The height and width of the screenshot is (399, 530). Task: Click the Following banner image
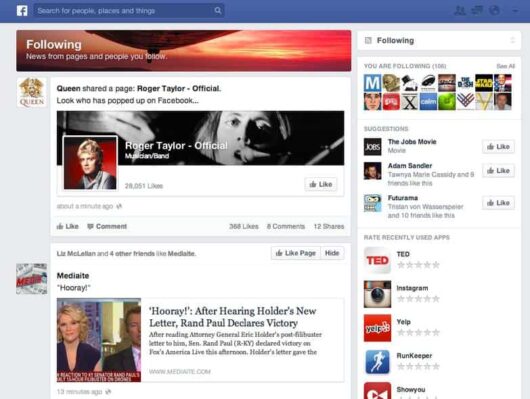[x=184, y=51]
